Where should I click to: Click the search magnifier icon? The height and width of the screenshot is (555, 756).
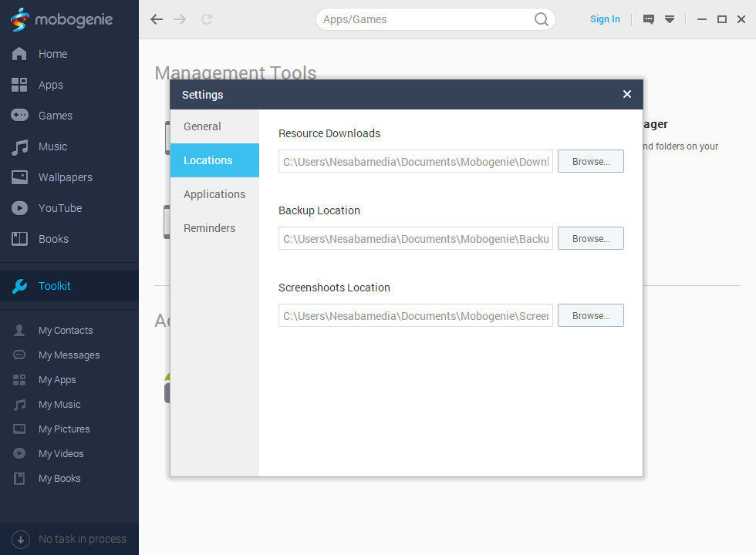pyautogui.click(x=542, y=19)
